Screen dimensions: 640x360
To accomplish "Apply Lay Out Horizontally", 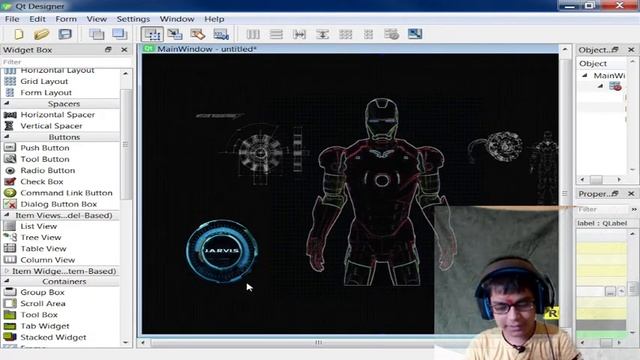I will click(253, 34).
